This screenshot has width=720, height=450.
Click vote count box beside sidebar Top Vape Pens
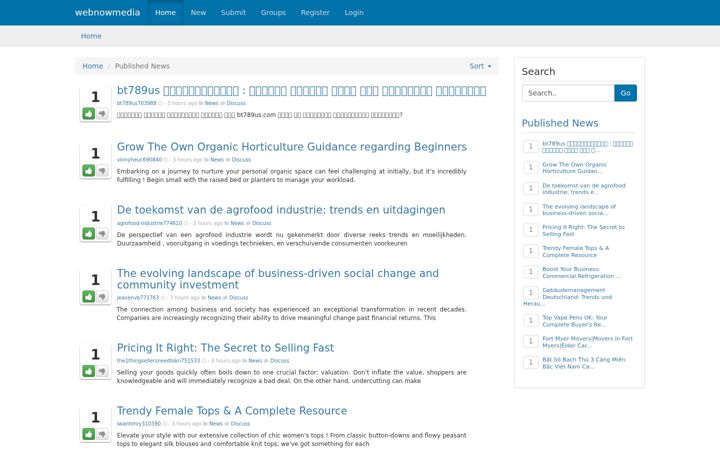(531, 320)
